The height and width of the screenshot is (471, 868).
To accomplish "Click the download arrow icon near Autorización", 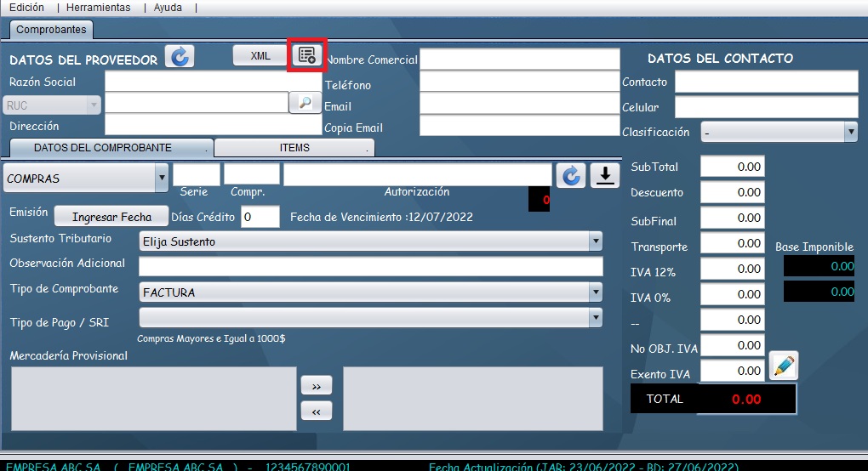I will pos(604,175).
